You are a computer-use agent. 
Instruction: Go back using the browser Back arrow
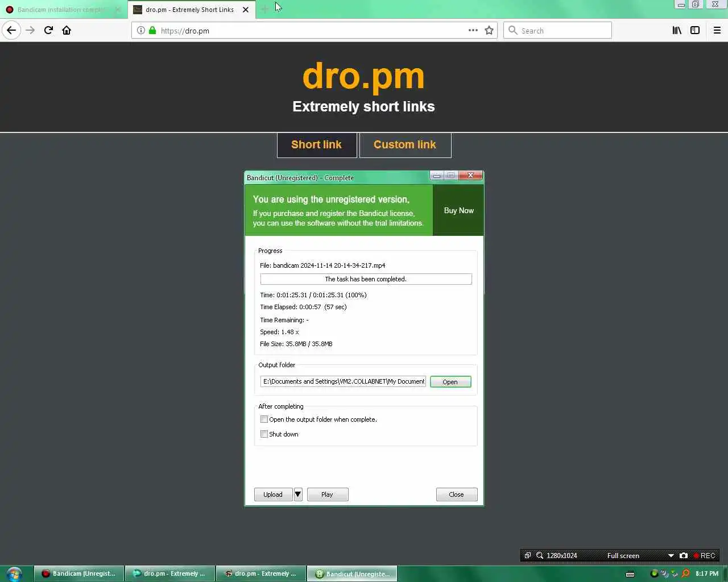click(x=11, y=30)
